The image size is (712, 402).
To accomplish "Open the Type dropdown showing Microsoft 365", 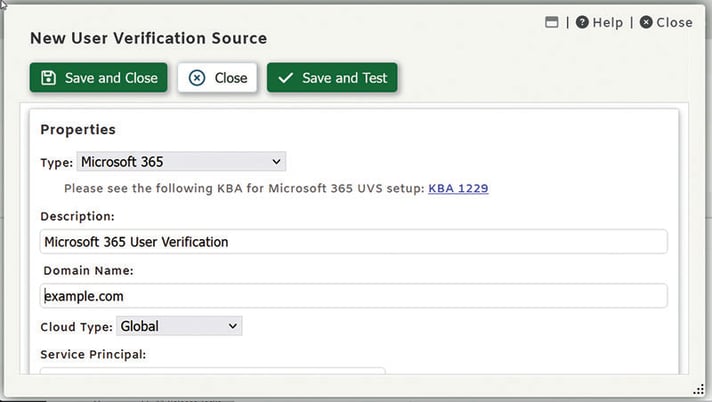I will coord(181,162).
